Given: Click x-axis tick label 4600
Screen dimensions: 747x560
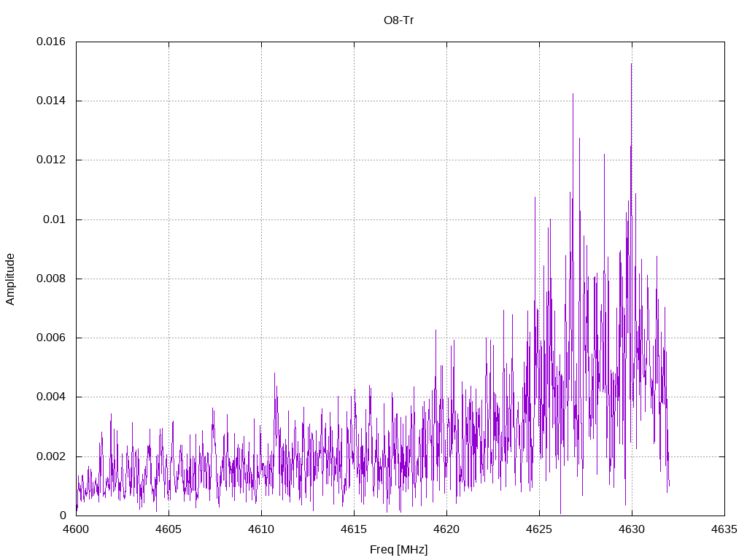Looking at the screenshot, I should pyautogui.click(x=76, y=529).
